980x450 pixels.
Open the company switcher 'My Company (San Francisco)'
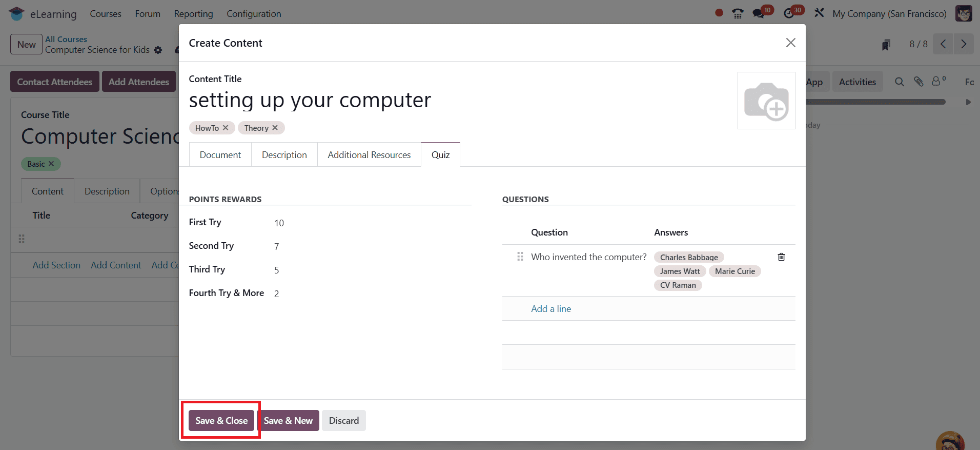[x=889, y=14]
